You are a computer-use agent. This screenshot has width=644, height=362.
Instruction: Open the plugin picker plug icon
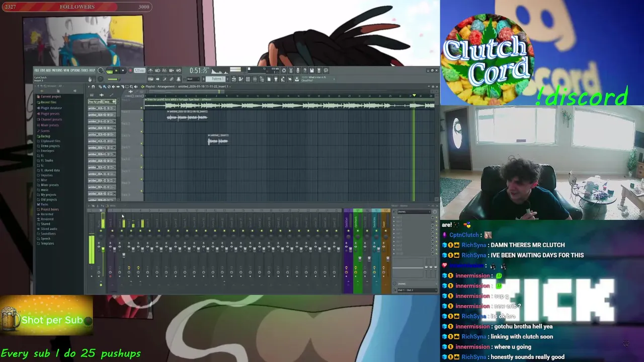pyautogui.click(x=276, y=79)
